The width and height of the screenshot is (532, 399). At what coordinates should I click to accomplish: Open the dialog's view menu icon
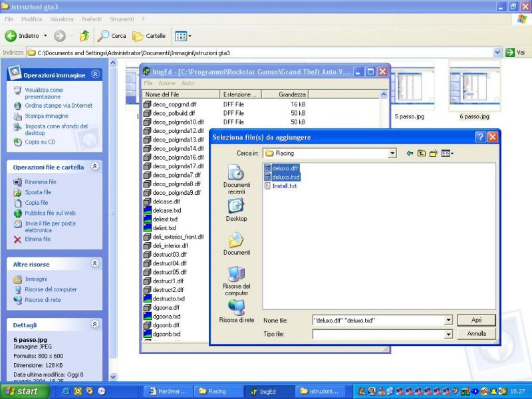pos(448,154)
